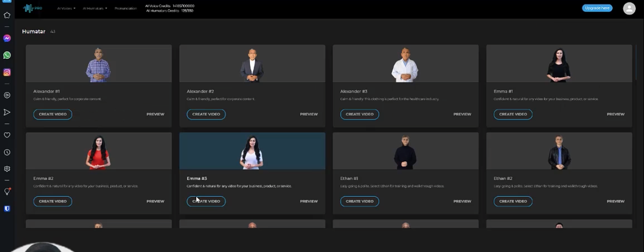Click the Humatar page heading
Viewport: 644px width, 252px height.
pos(34,31)
